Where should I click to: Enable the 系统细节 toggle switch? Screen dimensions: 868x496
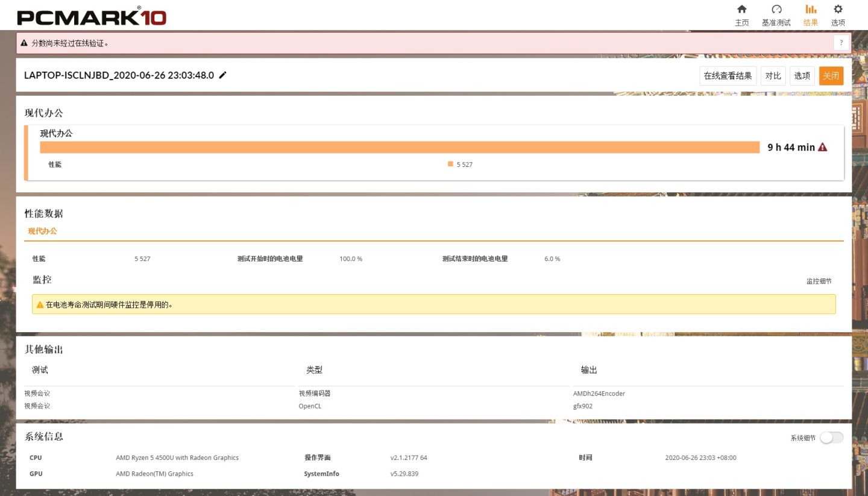click(831, 438)
